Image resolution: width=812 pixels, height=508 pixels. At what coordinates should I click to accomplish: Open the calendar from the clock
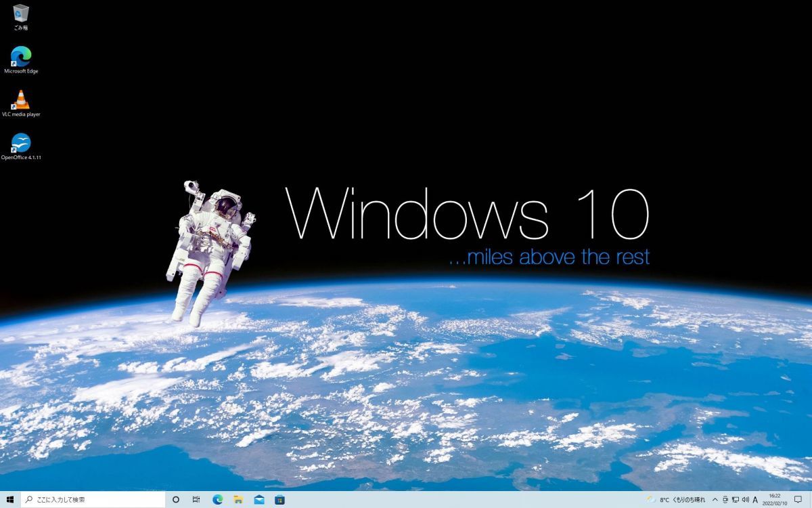pos(773,500)
